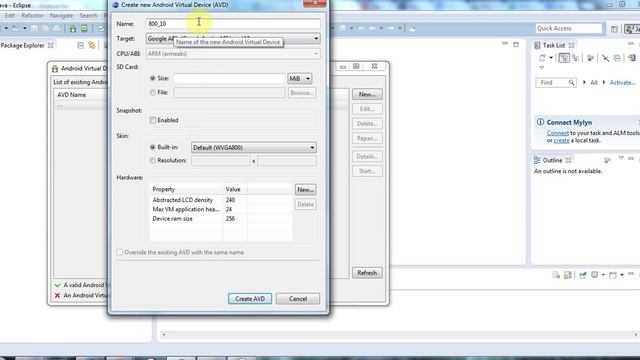Open the Android SDK Manager toolbar icon

click(73, 28)
